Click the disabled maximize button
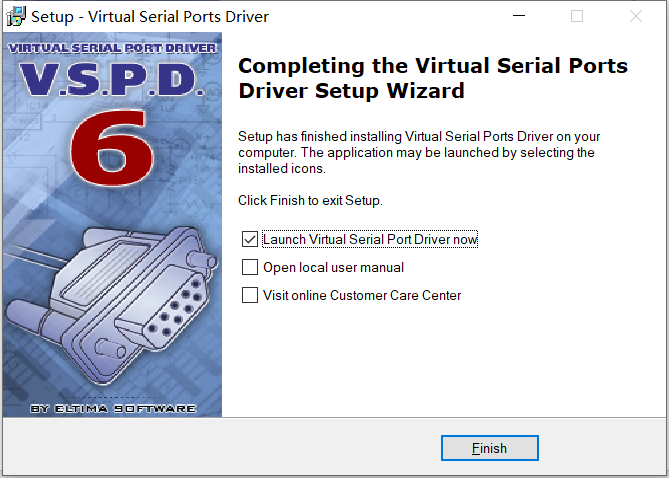The image size is (669, 478). [577, 16]
